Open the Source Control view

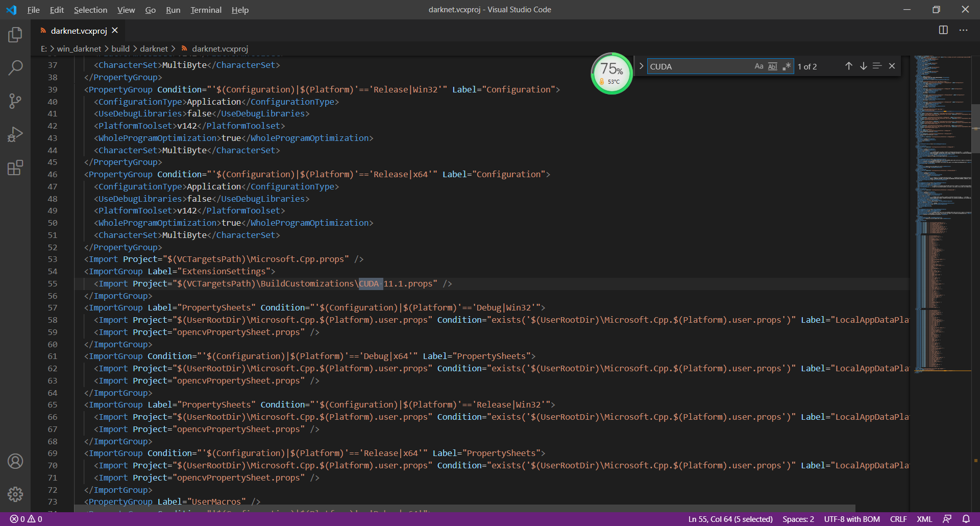(x=15, y=101)
